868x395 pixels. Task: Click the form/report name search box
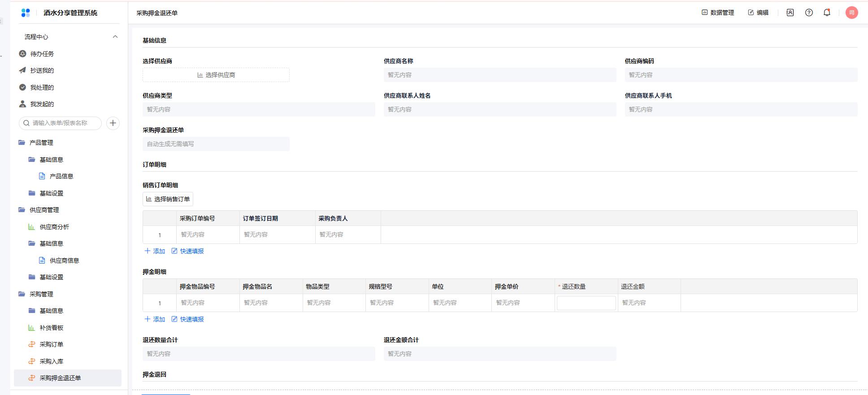pyautogui.click(x=60, y=123)
